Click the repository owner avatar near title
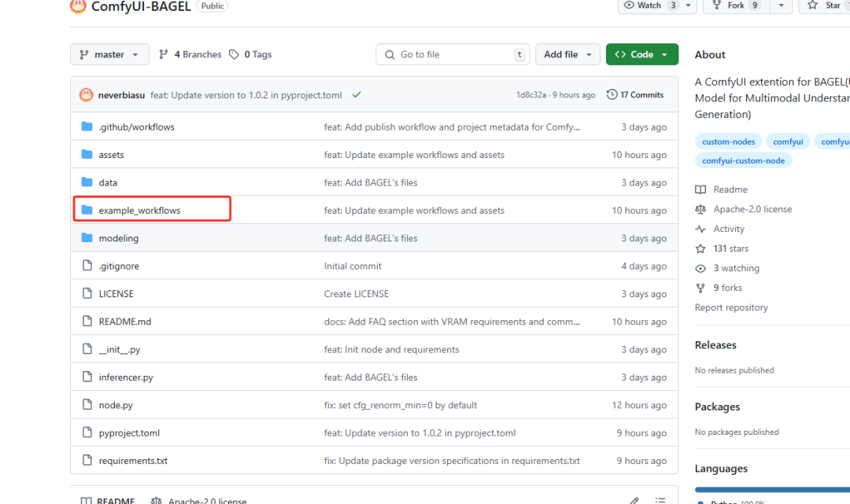This screenshot has width=850, height=504. [78, 6]
